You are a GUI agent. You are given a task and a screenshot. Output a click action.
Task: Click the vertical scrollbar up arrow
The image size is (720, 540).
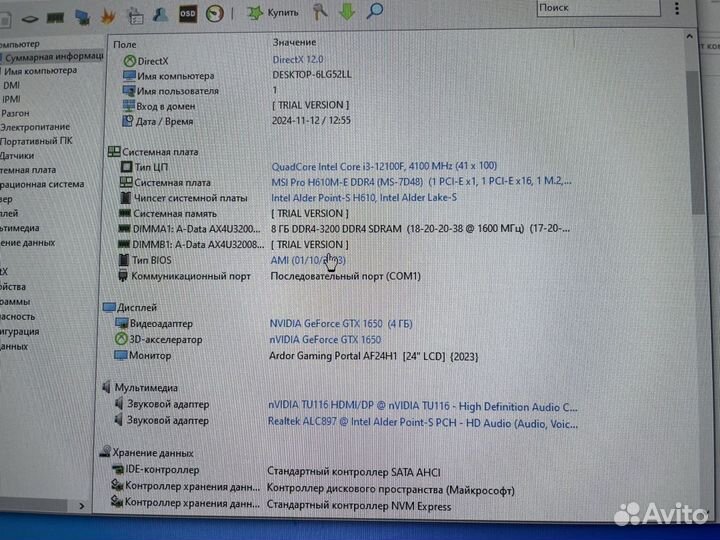690,36
